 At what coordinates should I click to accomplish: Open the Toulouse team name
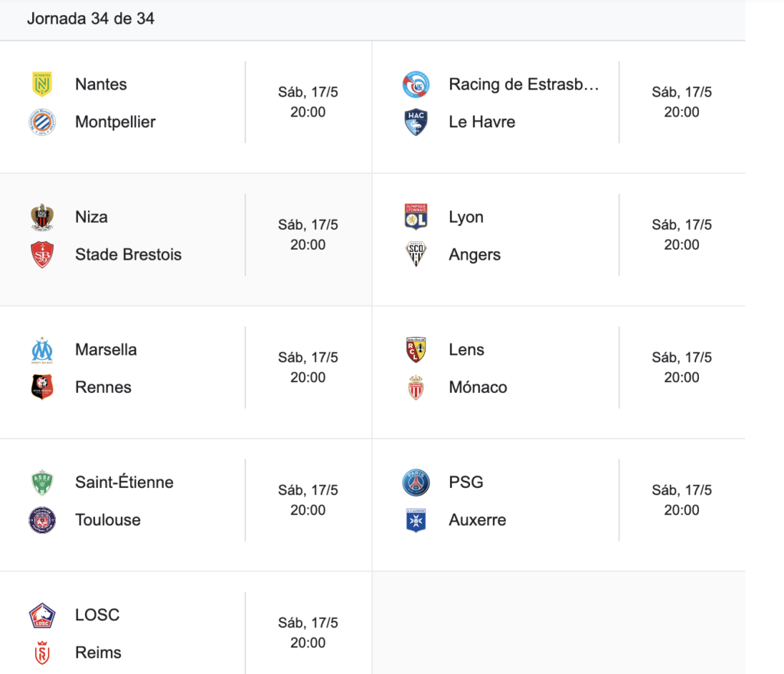(x=108, y=520)
